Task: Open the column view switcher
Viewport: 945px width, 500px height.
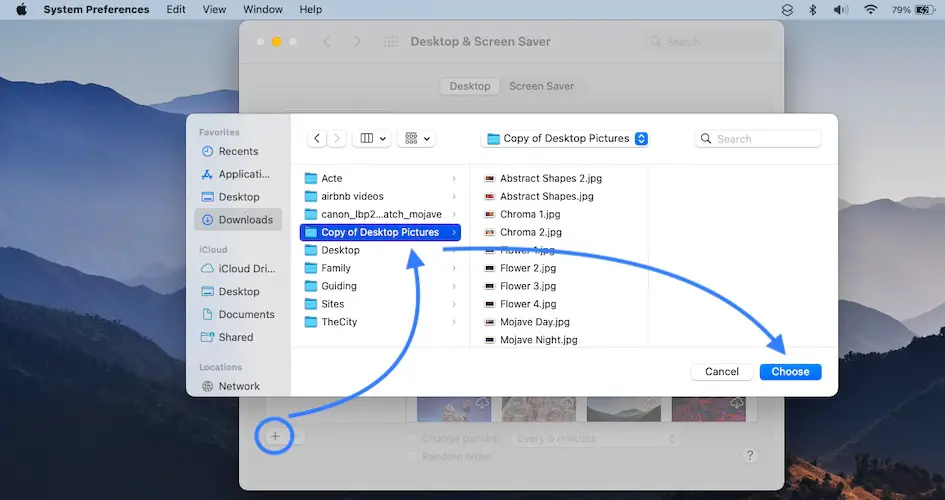Action: pos(371,139)
